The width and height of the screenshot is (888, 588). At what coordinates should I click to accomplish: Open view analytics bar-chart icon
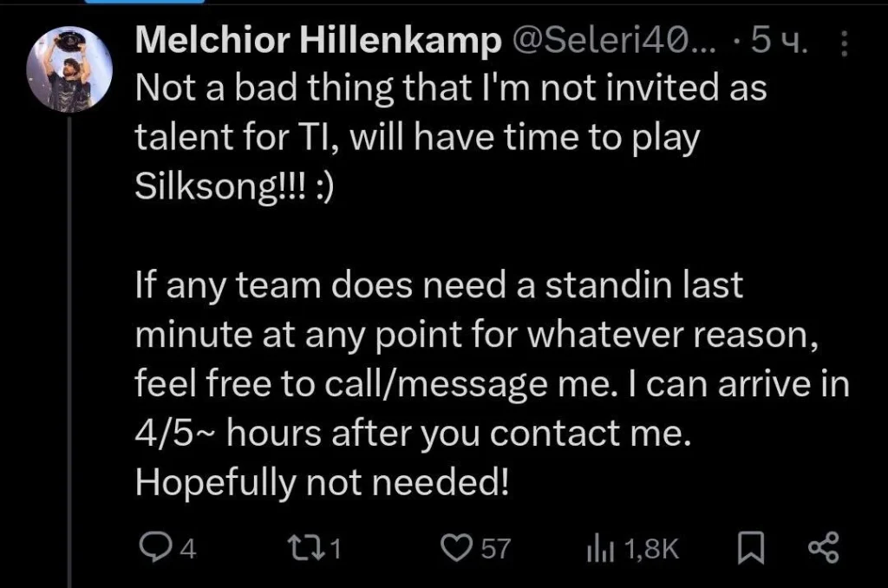[x=601, y=548]
